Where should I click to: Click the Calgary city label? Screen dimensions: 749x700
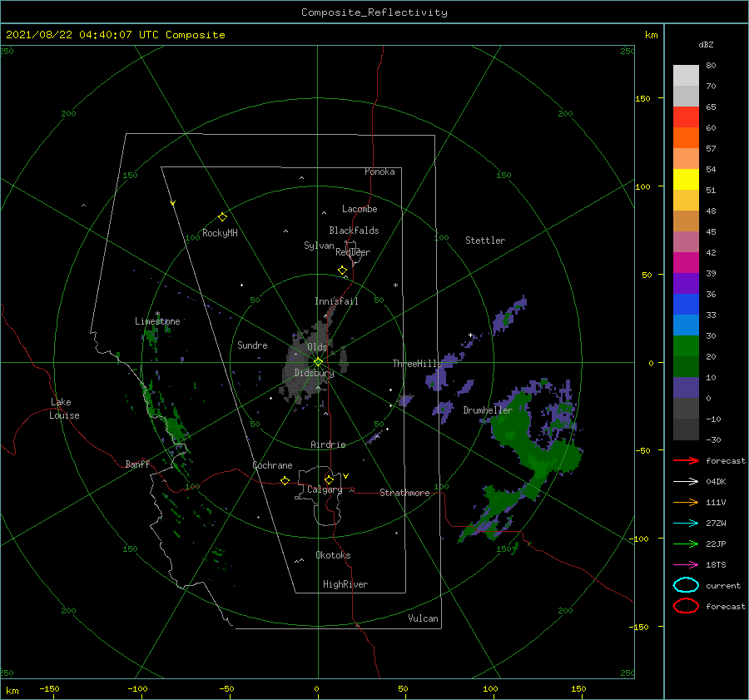tap(325, 489)
